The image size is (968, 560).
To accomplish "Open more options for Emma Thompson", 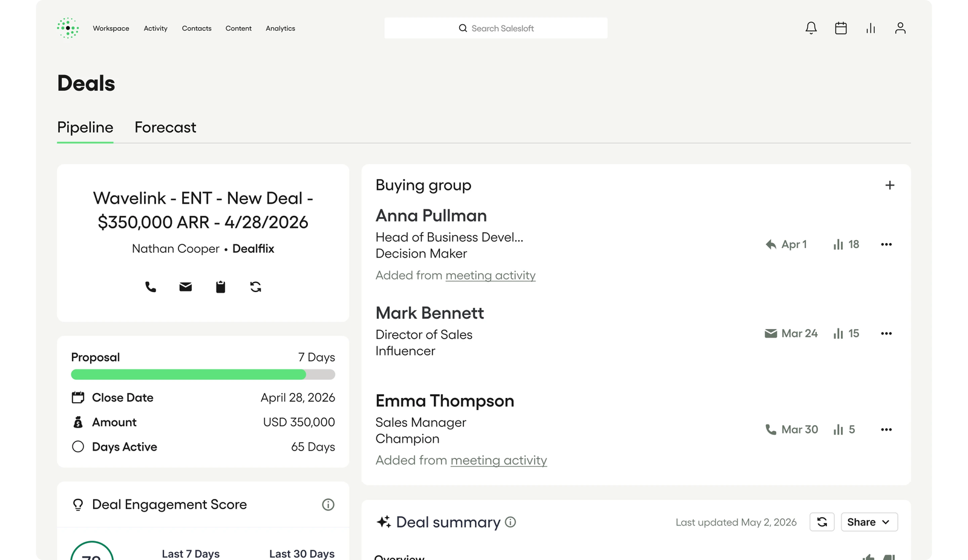I will (x=886, y=429).
